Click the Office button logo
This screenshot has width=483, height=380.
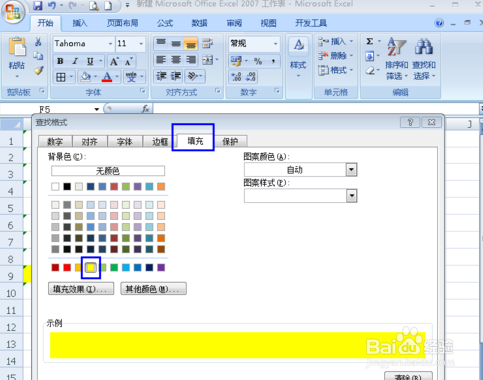13,12
